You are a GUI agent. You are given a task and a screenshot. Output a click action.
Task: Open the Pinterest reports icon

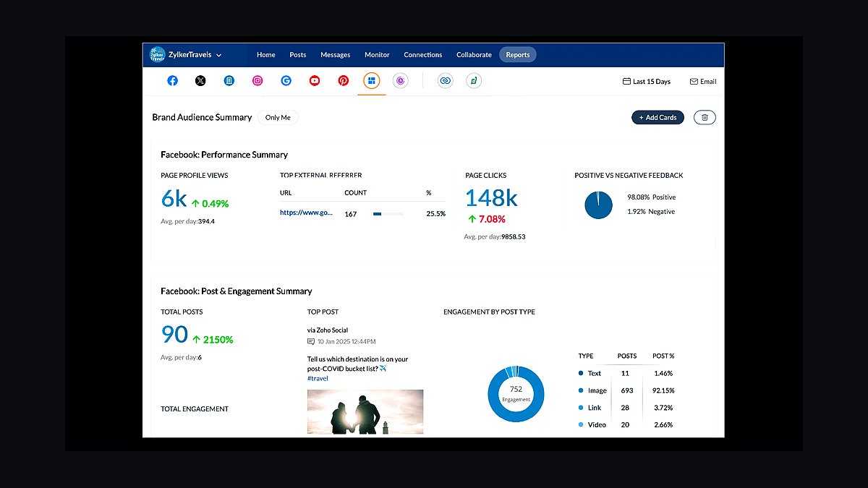pos(344,81)
